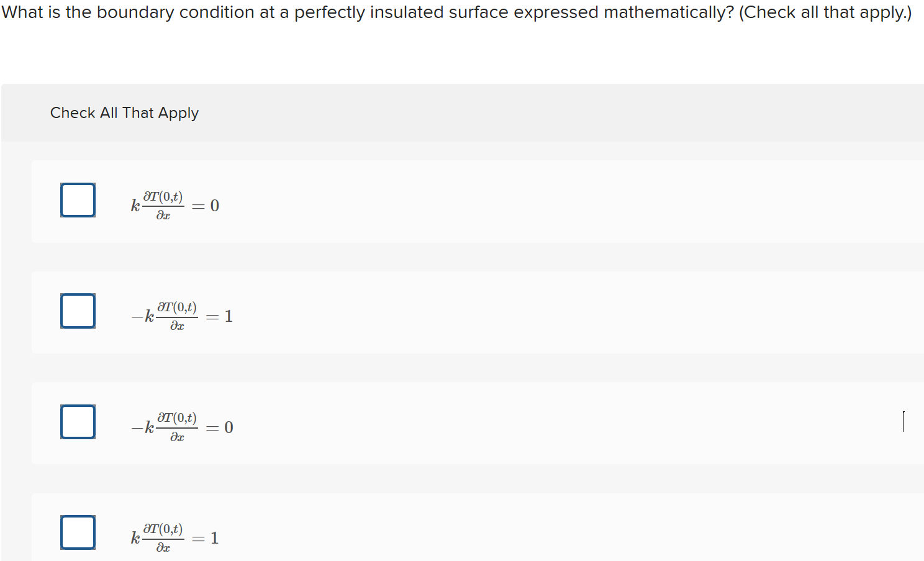Screen dimensions: 924x561
Task: Click the equation k∂T(0,t)/∂x = 0
Action: [174, 205]
